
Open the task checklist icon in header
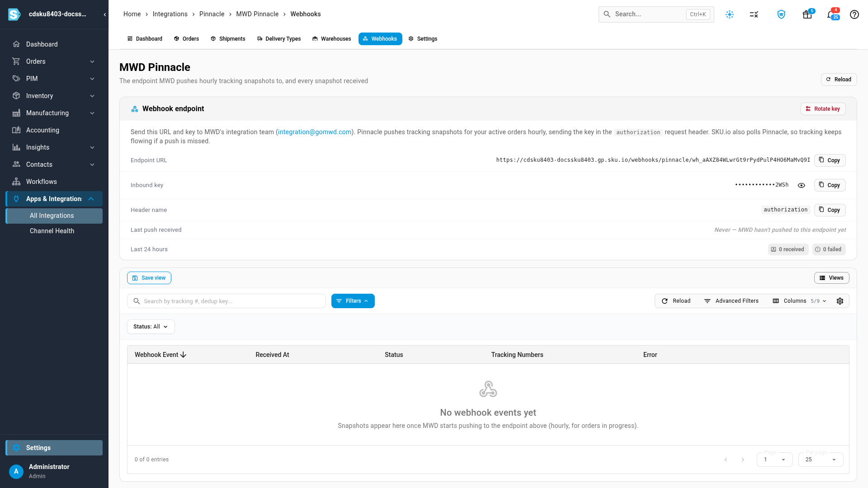[x=754, y=14]
